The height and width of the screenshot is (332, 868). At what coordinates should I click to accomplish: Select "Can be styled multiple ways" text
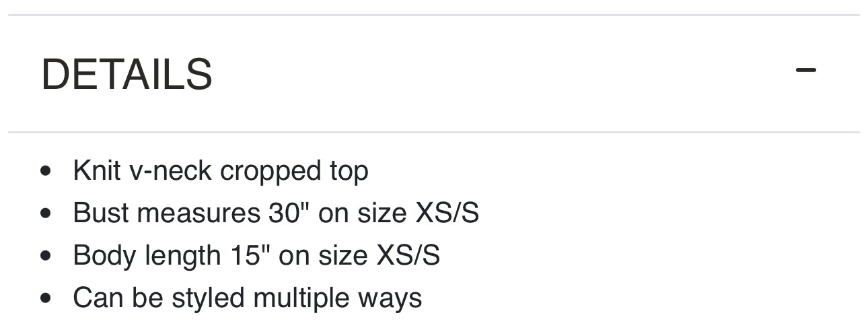[247, 298]
